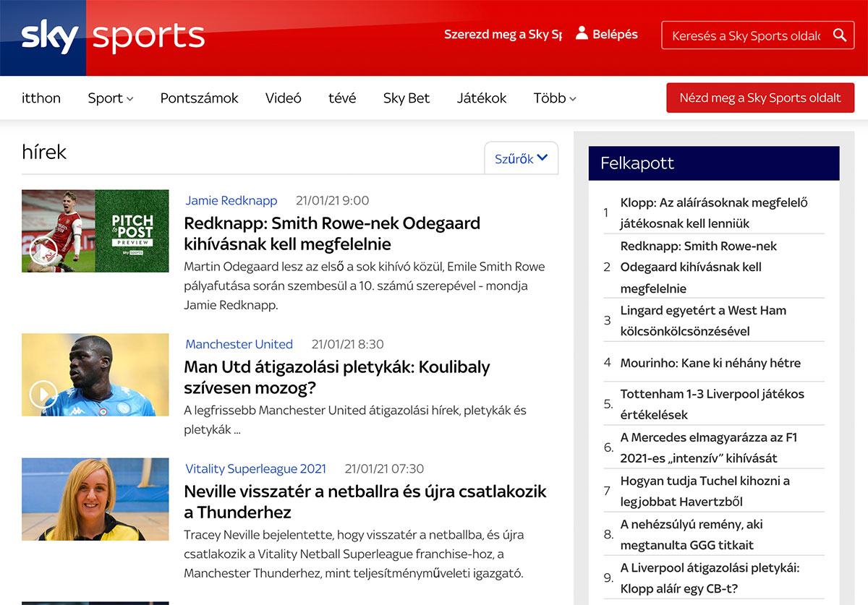Open the Vitality Superleague 2021 category link
Screen dimensions: 868x605
coord(256,468)
